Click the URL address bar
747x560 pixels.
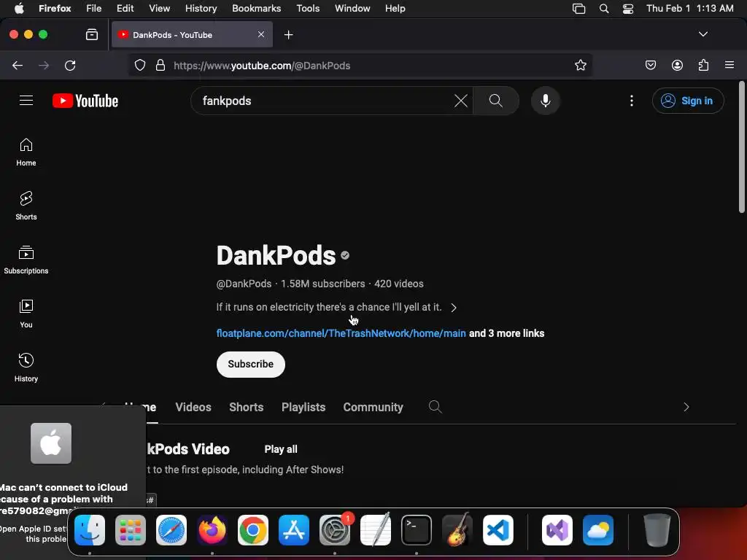click(x=362, y=65)
